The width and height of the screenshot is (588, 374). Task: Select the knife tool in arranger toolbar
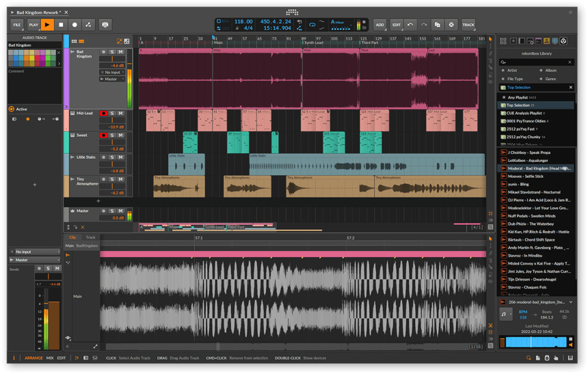click(x=490, y=68)
